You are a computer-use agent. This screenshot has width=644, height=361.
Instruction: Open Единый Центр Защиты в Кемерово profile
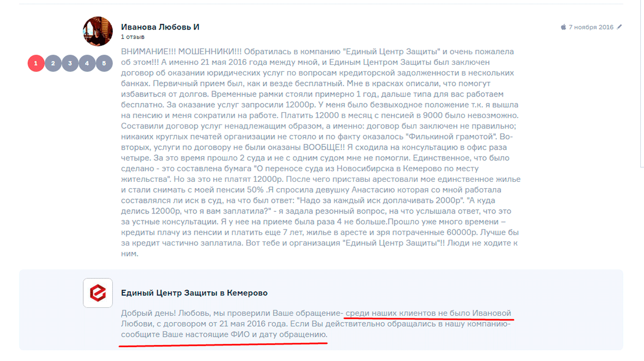point(194,293)
